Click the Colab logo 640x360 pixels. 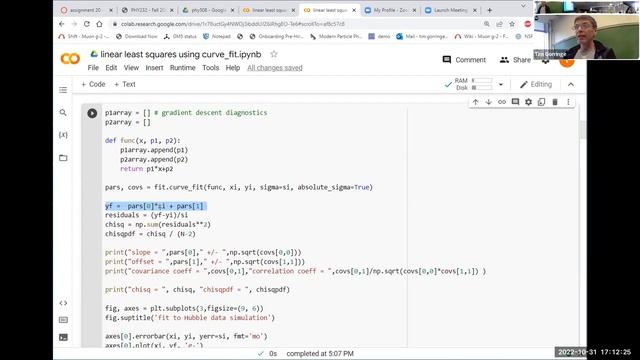(x=70, y=59)
